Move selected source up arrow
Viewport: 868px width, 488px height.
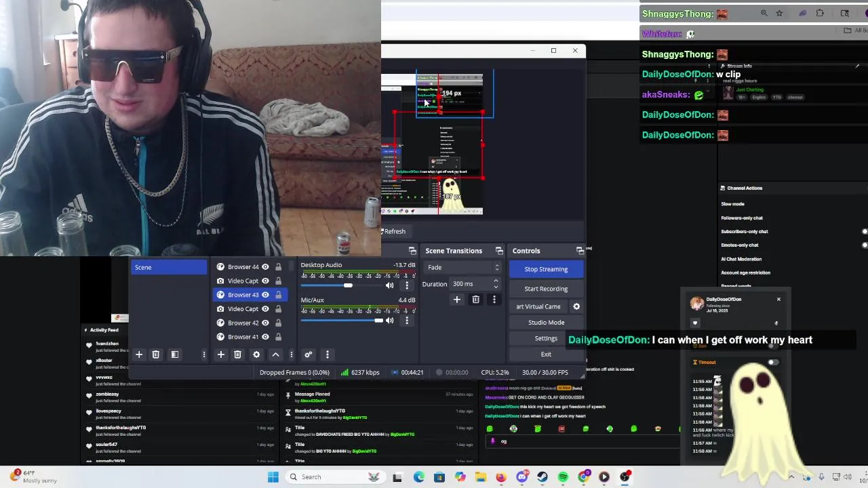coord(275,354)
